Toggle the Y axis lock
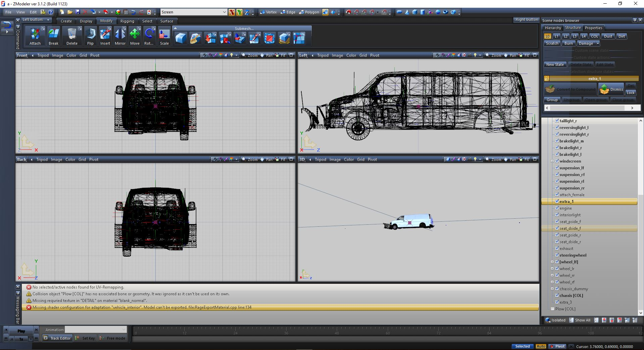This screenshot has width=644, height=350. (239, 12)
